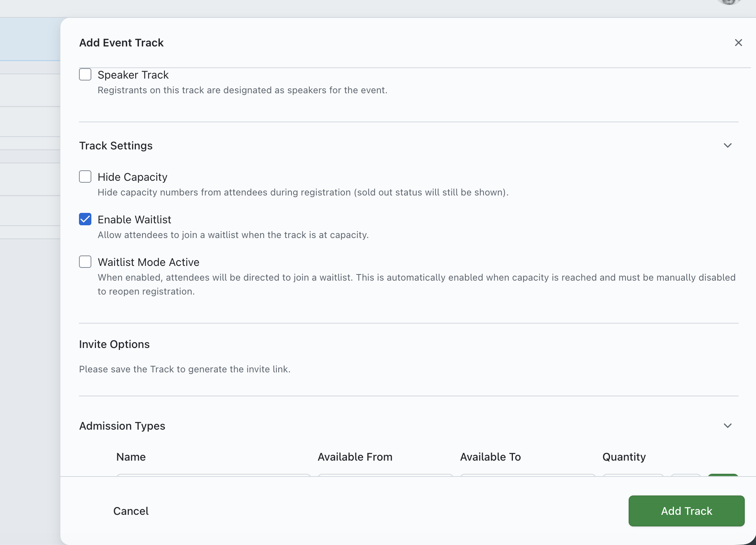Click the Available From column header
Screen dimensions: 756x545
point(355,457)
